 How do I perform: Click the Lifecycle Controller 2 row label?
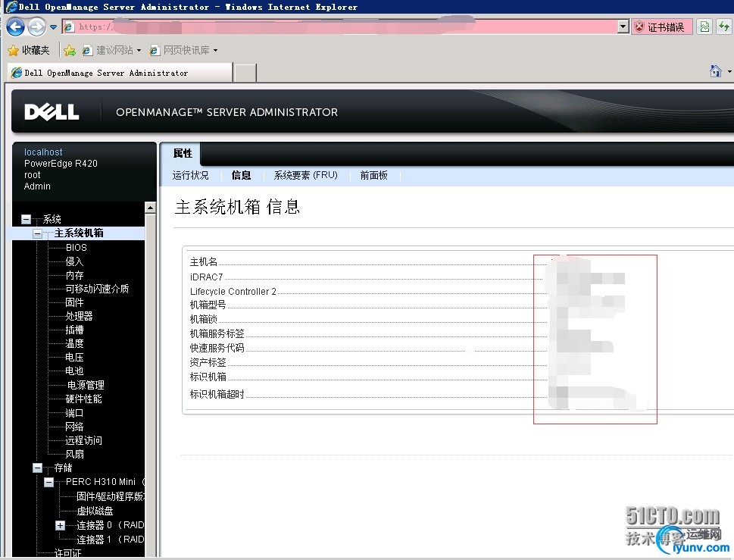tap(233, 291)
